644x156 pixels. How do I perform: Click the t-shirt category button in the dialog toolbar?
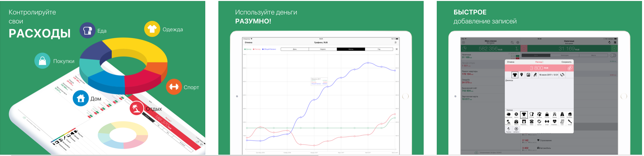(x=515, y=75)
